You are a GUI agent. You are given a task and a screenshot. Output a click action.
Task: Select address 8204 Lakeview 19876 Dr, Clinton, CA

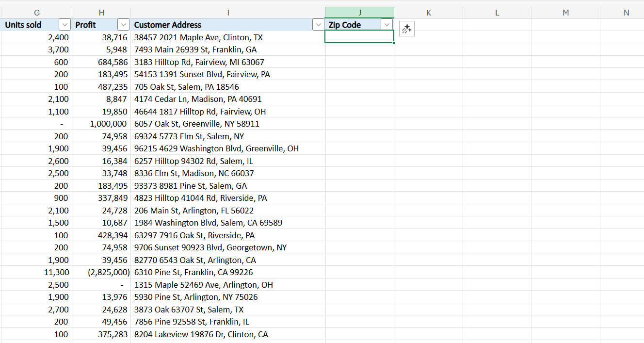[x=228, y=334]
